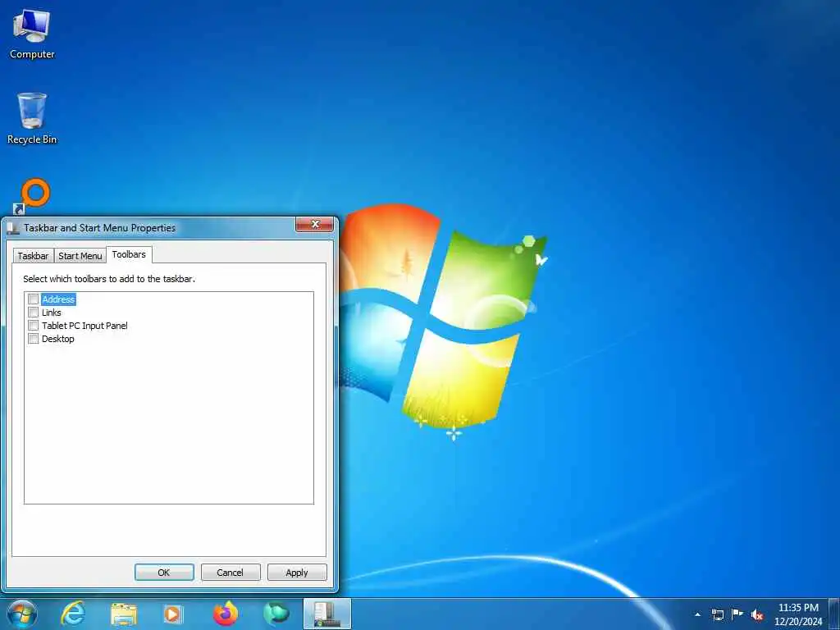
Task: Close the Taskbar and Start Menu Properties dialog
Action: (x=315, y=225)
